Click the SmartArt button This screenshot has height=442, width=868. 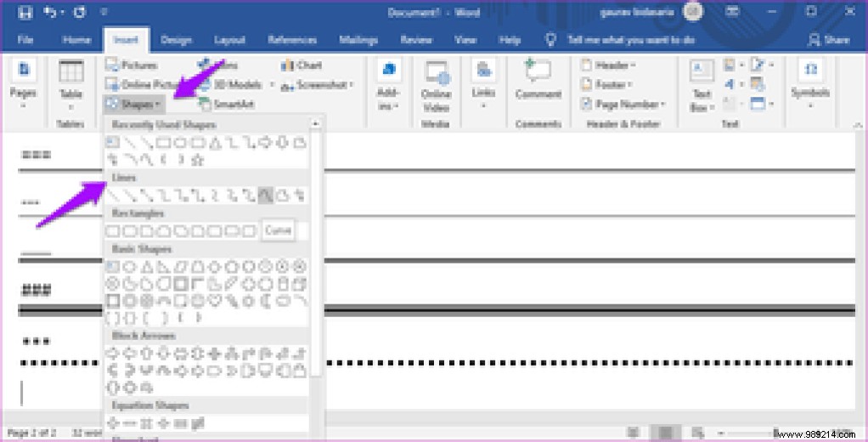point(227,105)
